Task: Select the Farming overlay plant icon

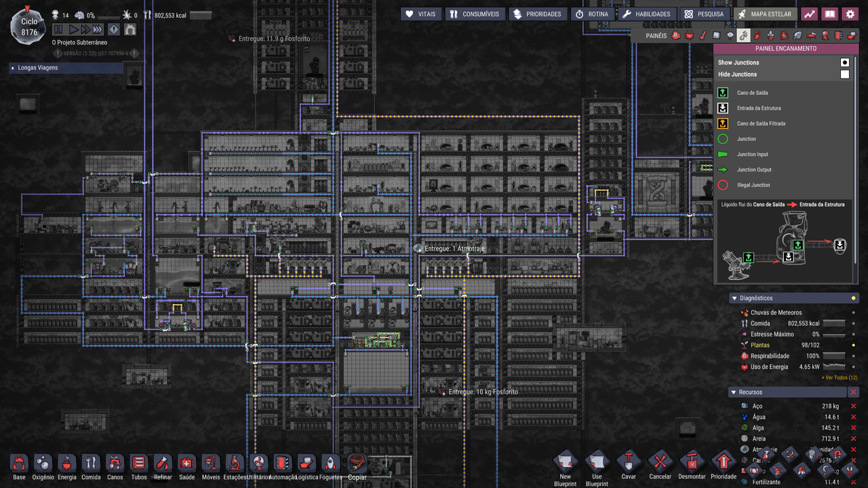Action: pos(771,35)
